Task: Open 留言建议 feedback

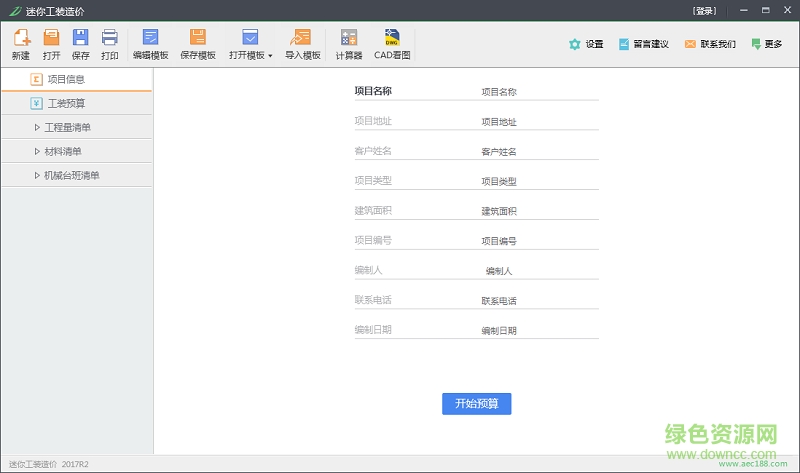Action: tap(643, 44)
